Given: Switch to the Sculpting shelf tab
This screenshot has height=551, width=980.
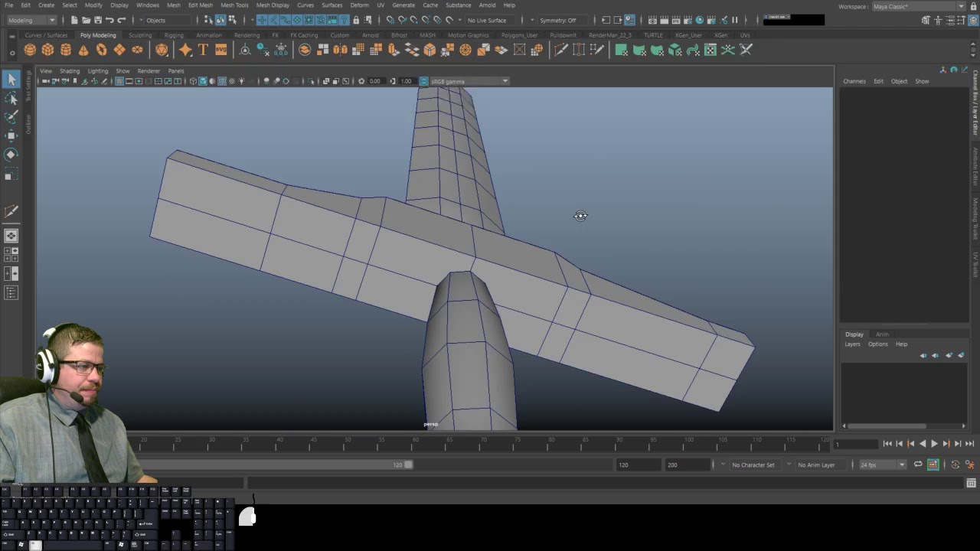Looking at the screenshot, I should tap(140, 35).
